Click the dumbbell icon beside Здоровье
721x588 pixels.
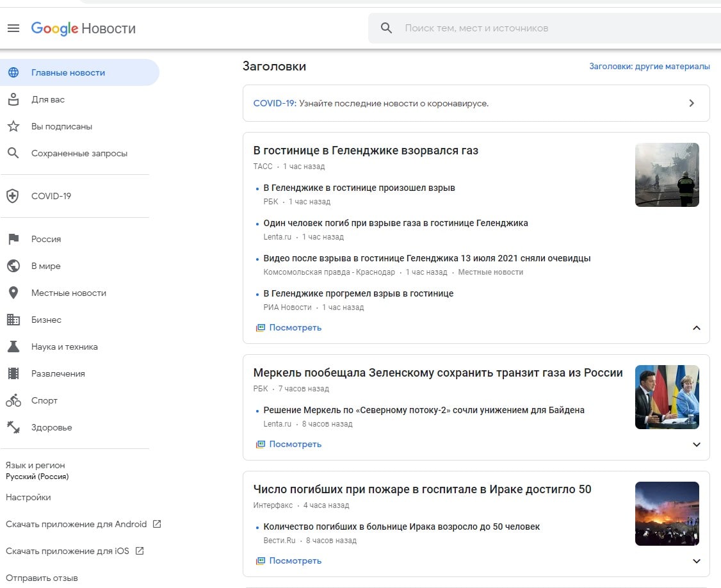coord(13,427)
